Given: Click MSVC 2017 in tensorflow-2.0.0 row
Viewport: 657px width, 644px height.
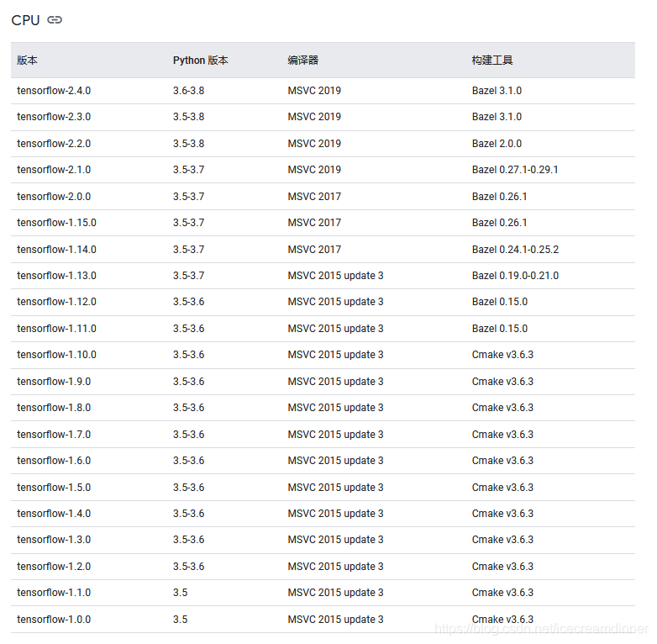Looking at the screenshot, I should 314,196.
